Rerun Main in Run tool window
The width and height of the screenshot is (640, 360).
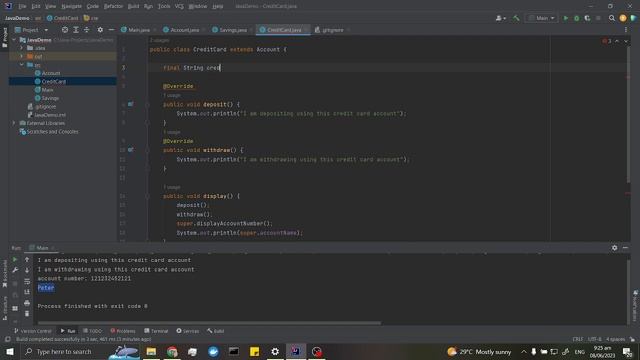tap(15, 260)
